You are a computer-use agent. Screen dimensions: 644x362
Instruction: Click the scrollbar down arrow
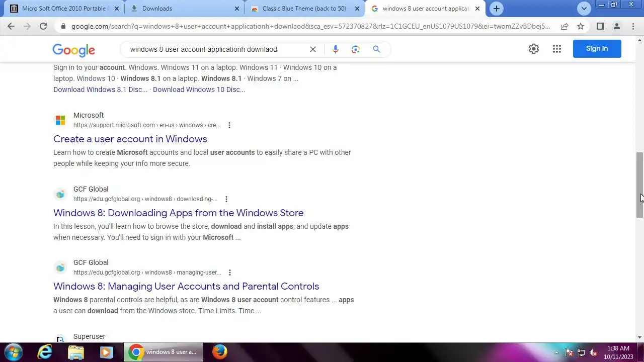pyautogui.click(x=639, y=337)
